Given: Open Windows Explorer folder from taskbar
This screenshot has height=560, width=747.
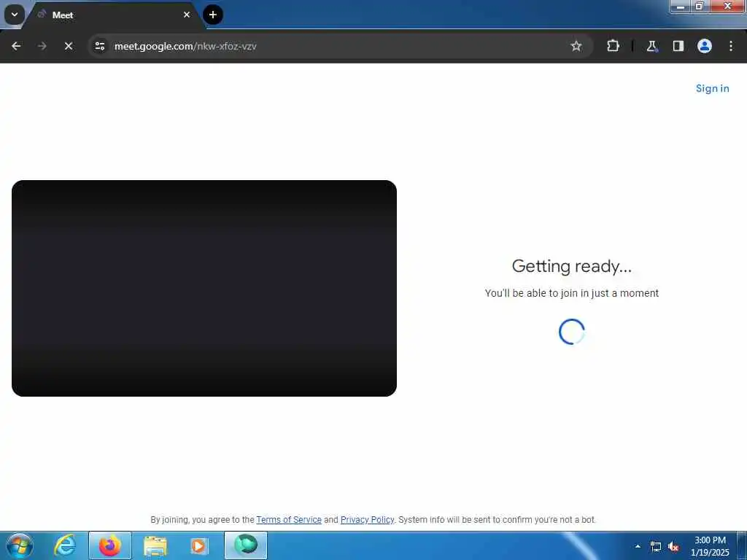Looking at the screenshot, I should coord(155,545).
